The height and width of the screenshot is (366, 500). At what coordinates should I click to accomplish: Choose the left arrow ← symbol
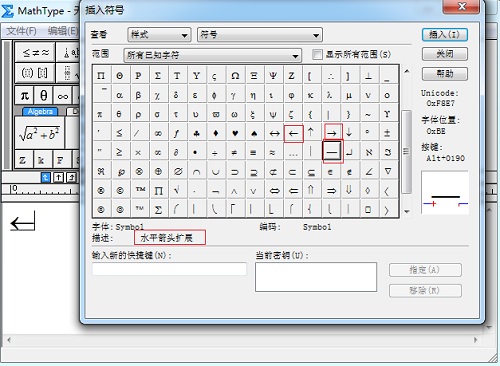click(x=294, y=133)
